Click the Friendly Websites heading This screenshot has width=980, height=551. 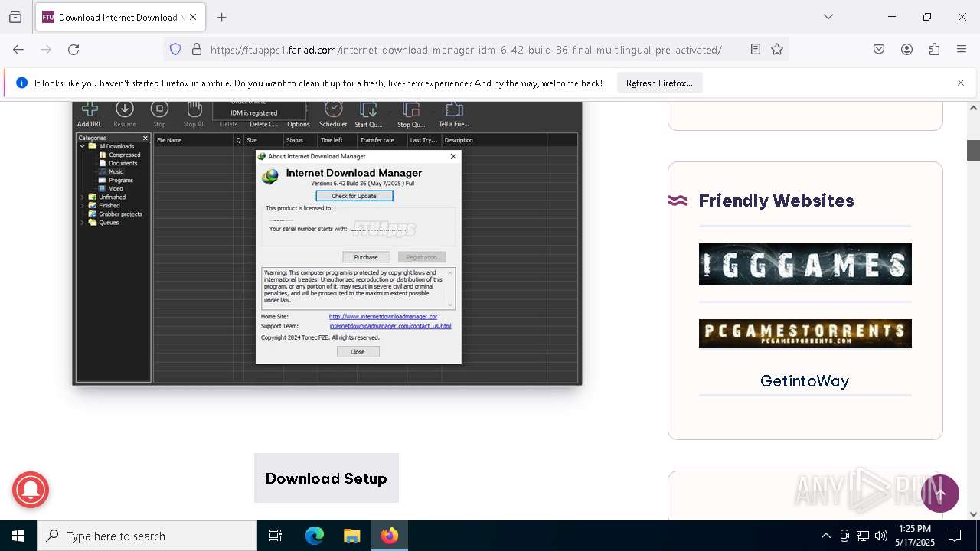[x=776, y=201]
